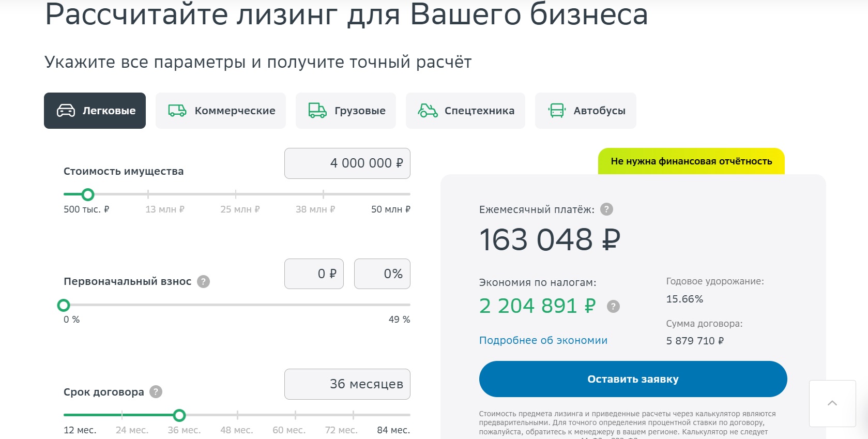868x439 pixels.
Task: Select the 36 месяцев contract term field
Action: [x=347, y=384]
